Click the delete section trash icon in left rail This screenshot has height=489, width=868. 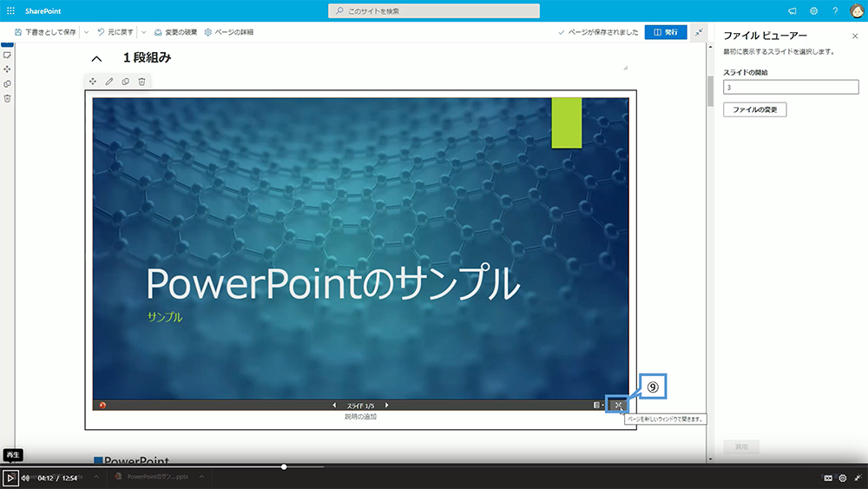[7, 98]
